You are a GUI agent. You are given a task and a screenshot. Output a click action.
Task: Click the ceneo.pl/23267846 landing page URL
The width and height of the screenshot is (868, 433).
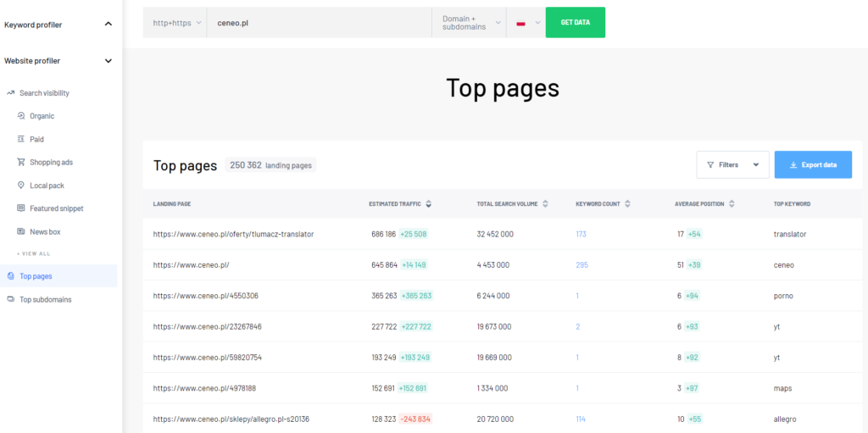[207, 327]
